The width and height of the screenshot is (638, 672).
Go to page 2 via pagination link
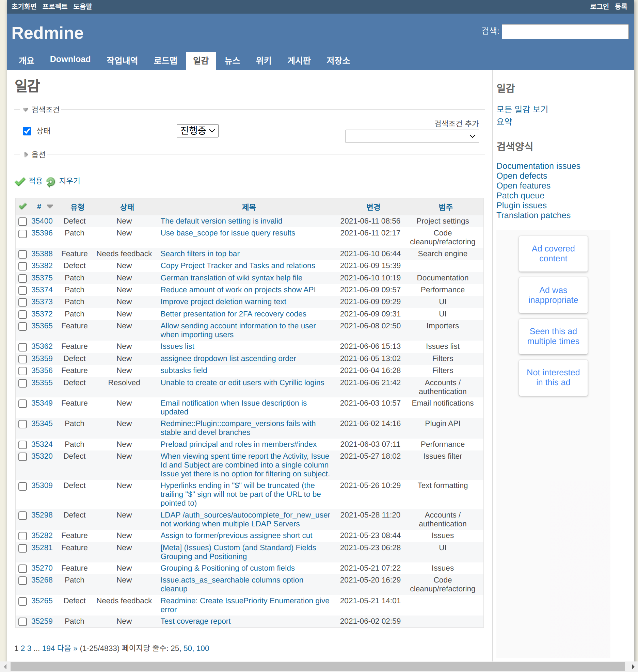(23, 648)
